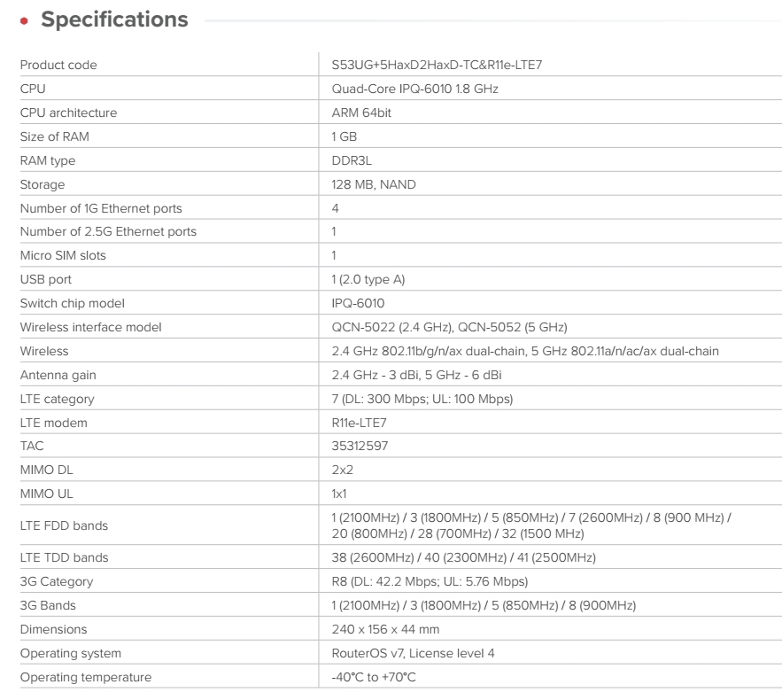Click the LTE FDD bands label
This screenshot has height=700, width=782.
[x=64, y=525]
